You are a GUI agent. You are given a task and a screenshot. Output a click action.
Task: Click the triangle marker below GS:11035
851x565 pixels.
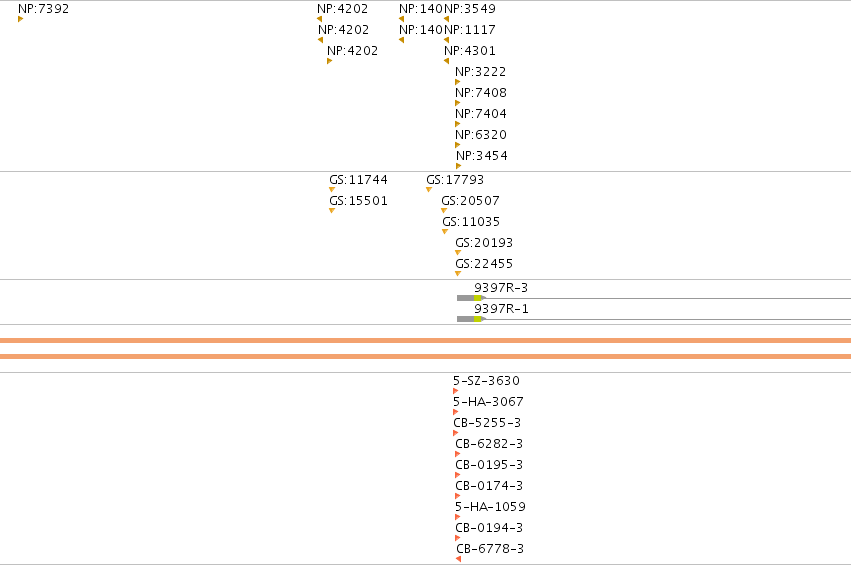click(445, 232)
